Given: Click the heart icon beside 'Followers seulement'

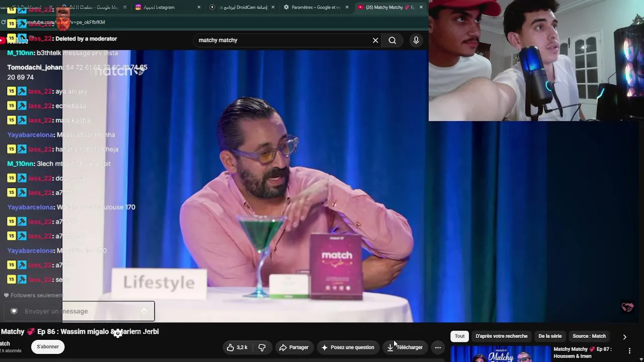Looking at the screenshot, I should click(6, 295).
